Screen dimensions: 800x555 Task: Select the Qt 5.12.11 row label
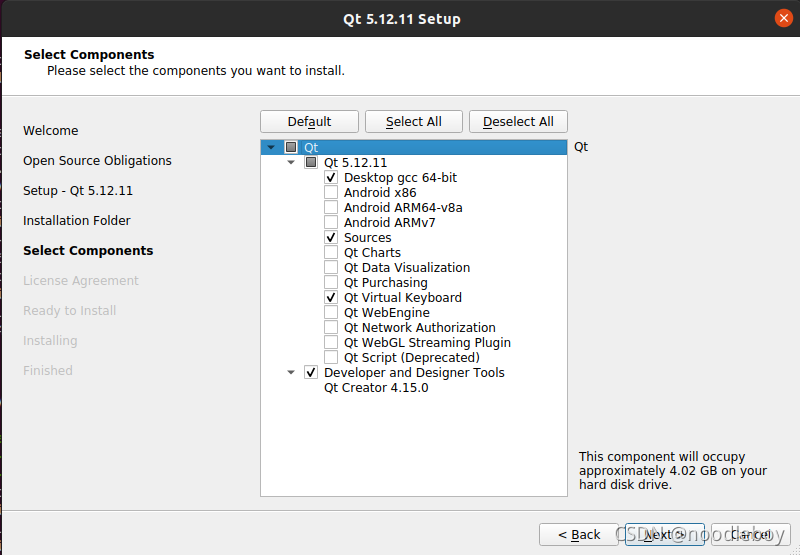tap(356, 163)
